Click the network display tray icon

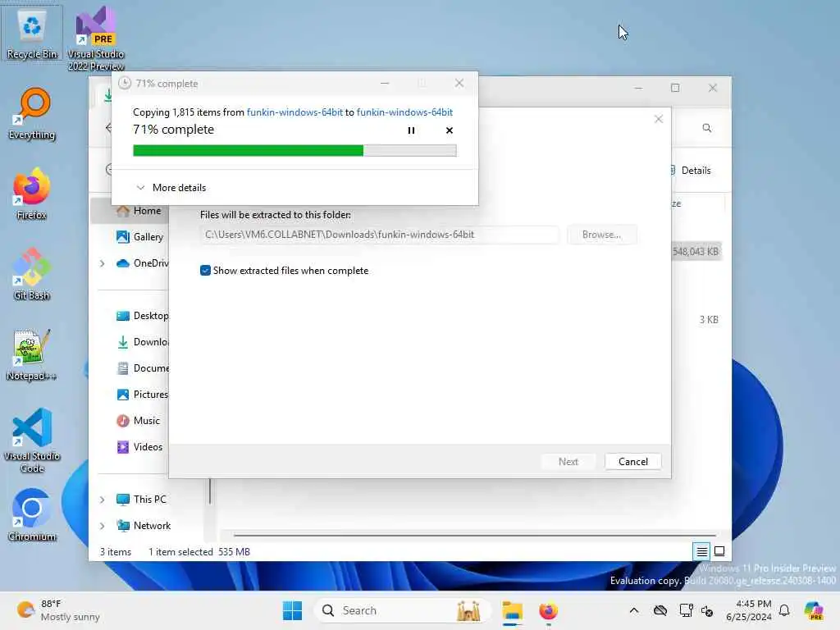(x=686, y=610)
